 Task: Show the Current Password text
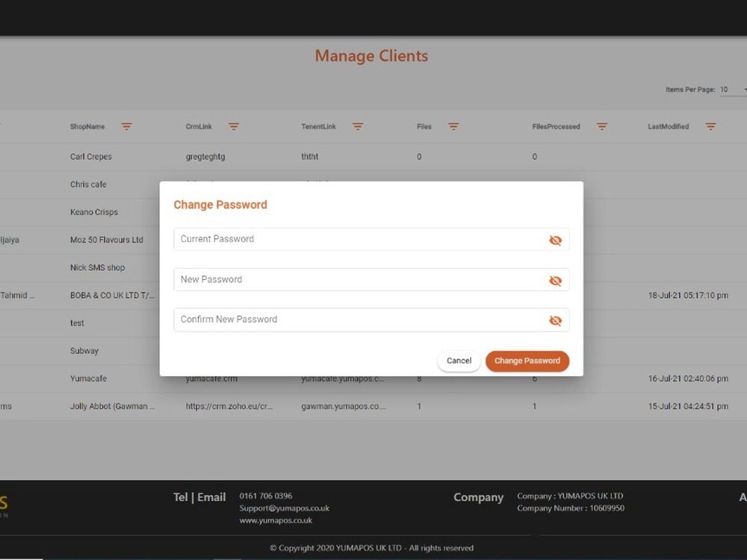(x=555, y=240)
